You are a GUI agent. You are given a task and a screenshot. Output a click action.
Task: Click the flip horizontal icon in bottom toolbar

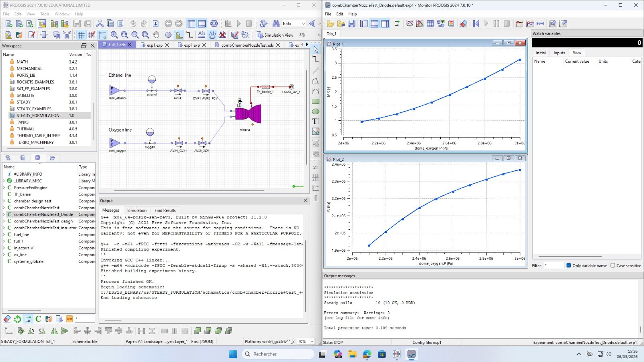(x=54, y=331)
